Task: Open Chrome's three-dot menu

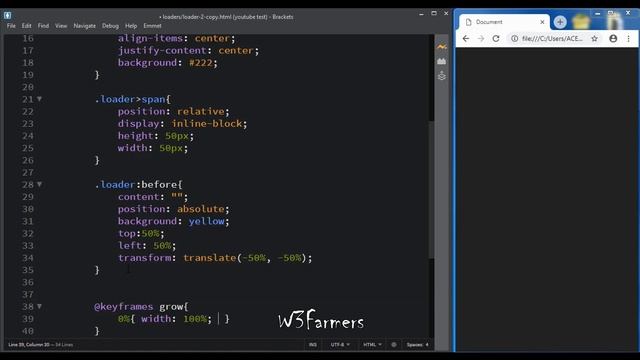Action: [629, 38]
